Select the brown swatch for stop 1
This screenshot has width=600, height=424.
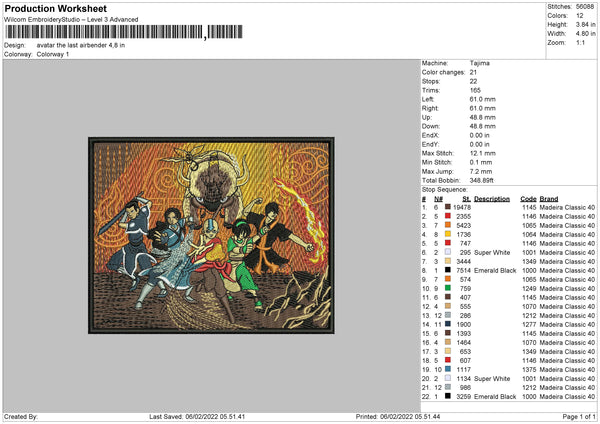coord(448,207)
